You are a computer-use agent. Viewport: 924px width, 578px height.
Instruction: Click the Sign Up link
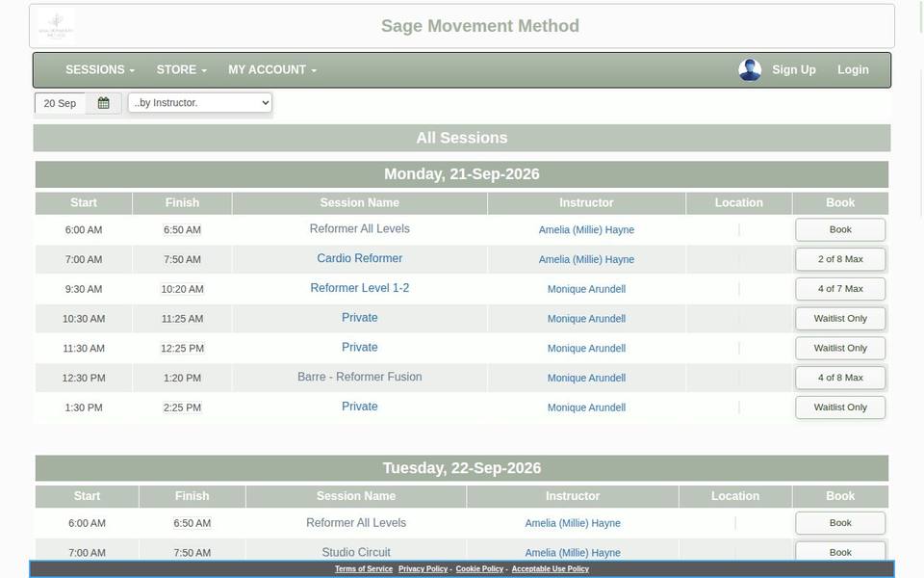(794, 69)
